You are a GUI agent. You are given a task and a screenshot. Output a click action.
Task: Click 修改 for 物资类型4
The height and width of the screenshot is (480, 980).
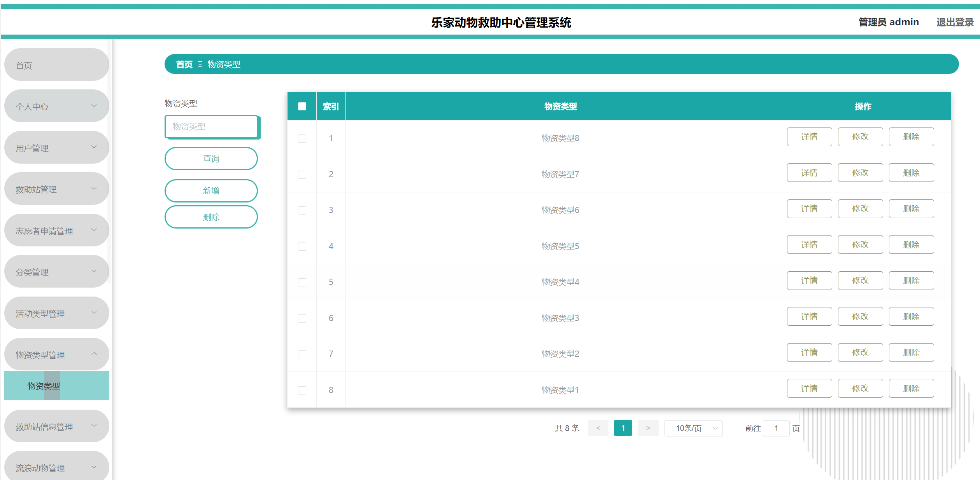tap(860, 281)
